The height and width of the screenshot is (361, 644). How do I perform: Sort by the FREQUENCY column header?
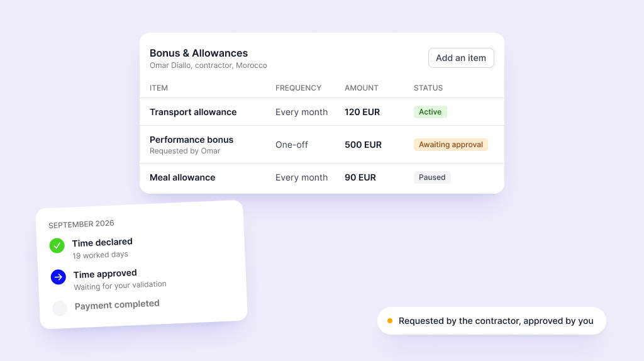click(298, 88)
